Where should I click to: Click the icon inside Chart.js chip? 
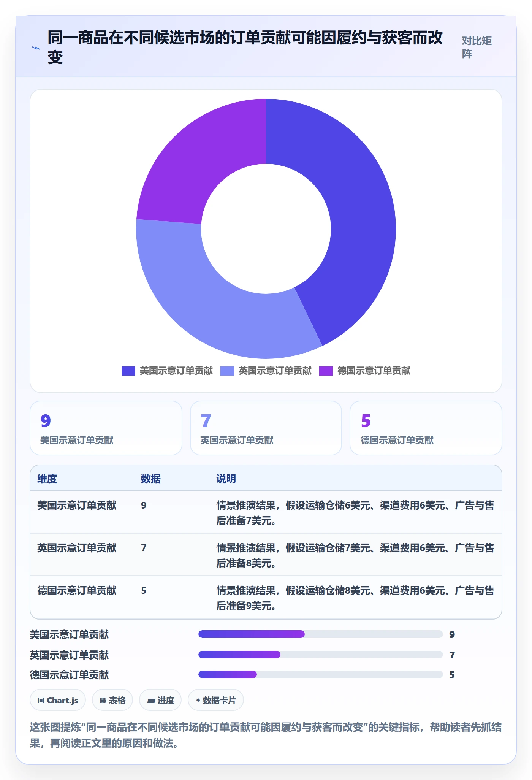point(41,700)
